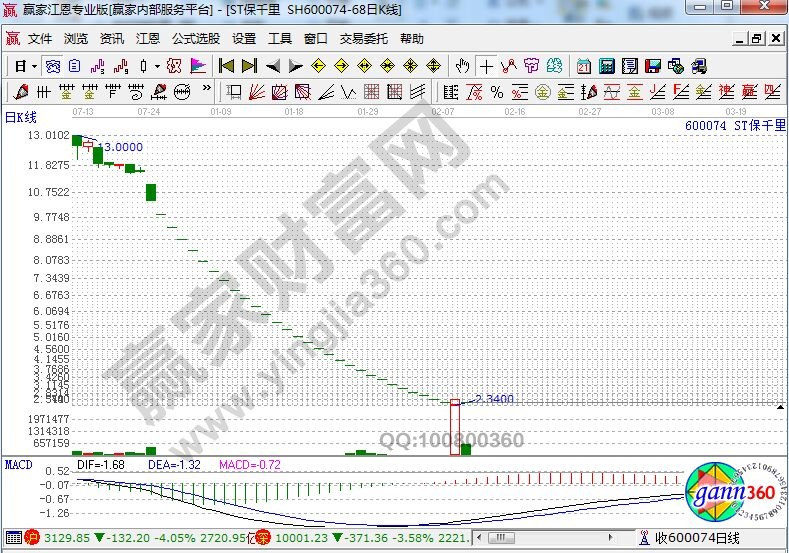
Task: Open the 江恩 menu
Action: pyautogui.click(x=147, y=39)
